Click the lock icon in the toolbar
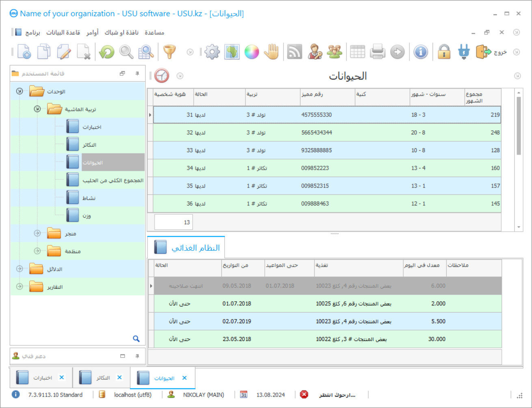 pyautogui.click(x=444, y=52)
